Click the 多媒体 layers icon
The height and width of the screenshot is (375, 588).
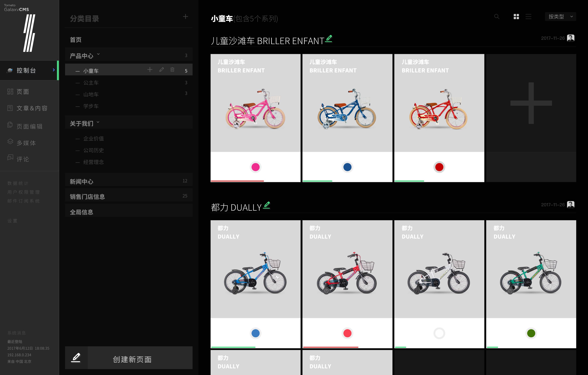[10, 142]
